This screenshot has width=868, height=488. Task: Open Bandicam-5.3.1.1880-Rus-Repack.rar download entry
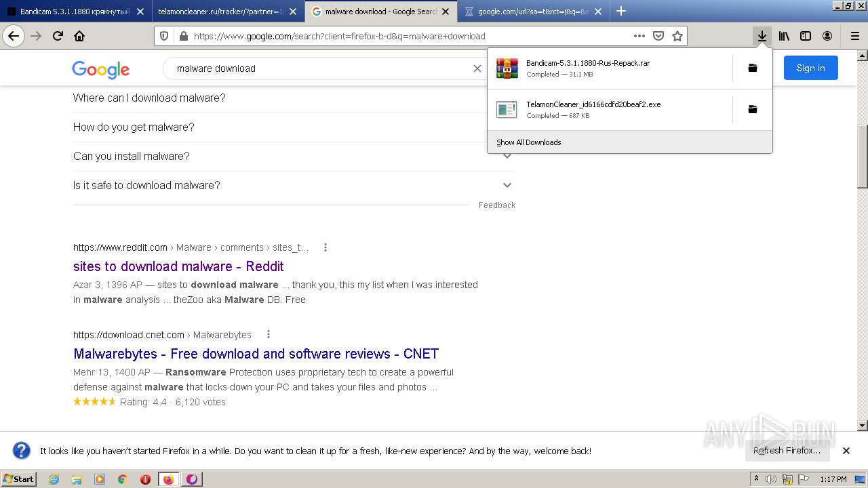click(610, 68)
